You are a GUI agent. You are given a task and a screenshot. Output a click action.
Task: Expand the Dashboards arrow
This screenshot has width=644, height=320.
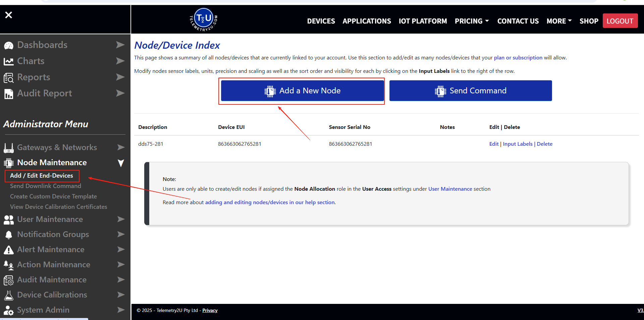tap(120, 45)
